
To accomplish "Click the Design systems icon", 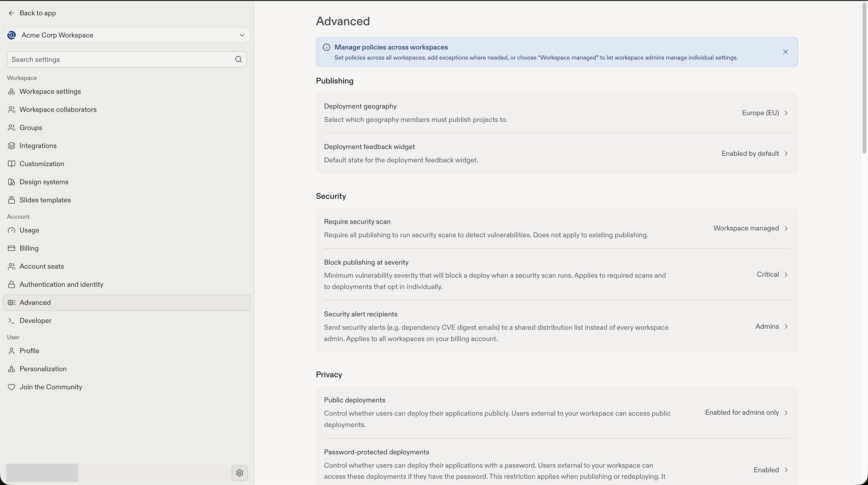I will click(12, 182).
